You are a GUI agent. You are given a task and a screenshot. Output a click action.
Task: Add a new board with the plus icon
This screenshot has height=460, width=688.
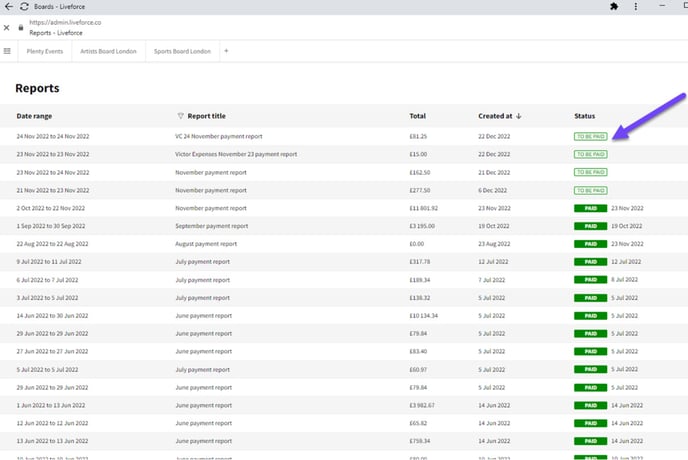click(226, 51)
